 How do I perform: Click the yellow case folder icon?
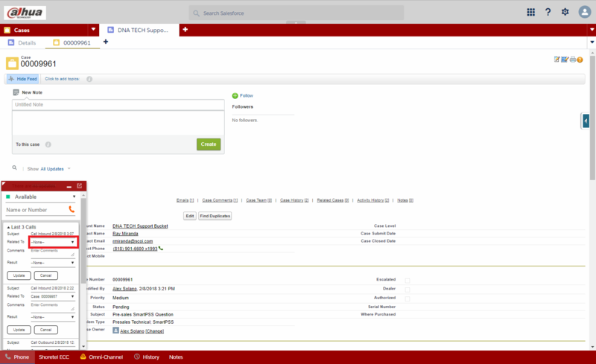12,63
